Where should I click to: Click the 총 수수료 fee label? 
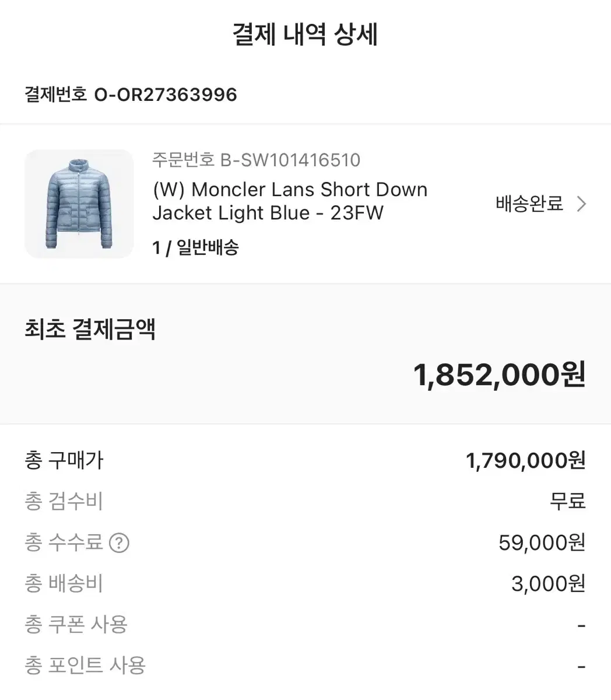(x=64, y=542)
